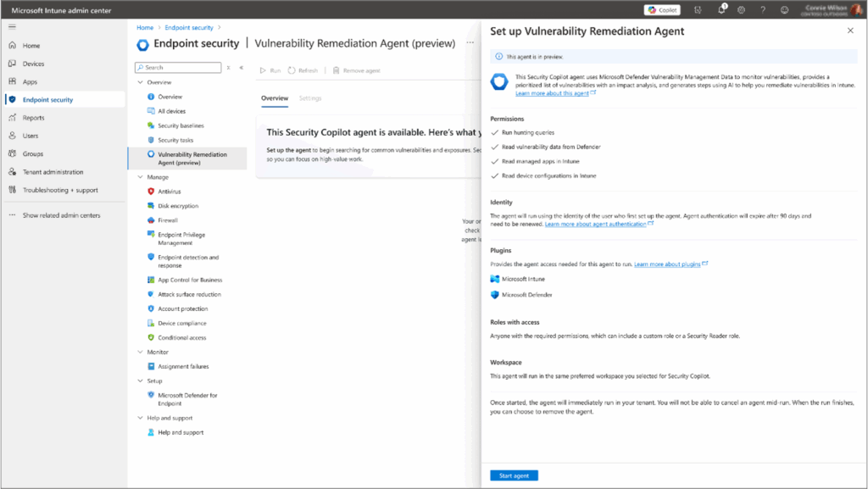Collapse the Monitor section
This screenshot has height=489, width=868.
tap(140, 352)
